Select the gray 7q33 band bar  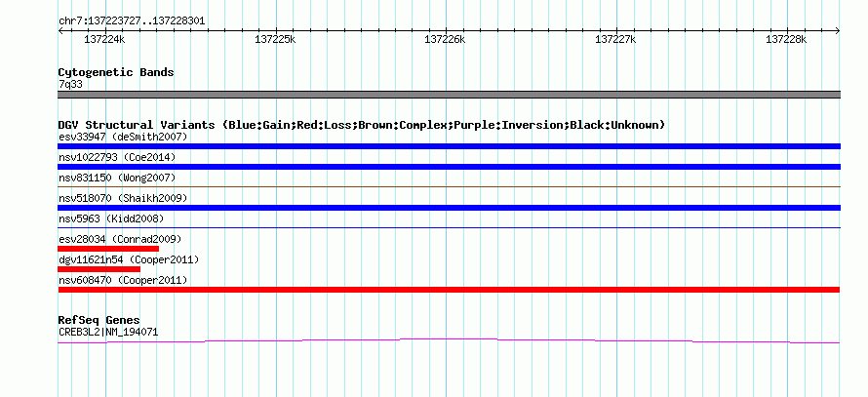[x=449, y=95]
